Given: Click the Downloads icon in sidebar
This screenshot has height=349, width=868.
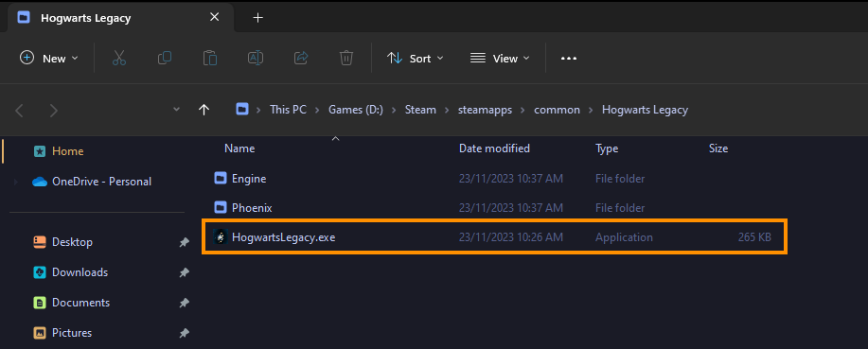Looking at the screenshot, I should [x=40, y=272].
